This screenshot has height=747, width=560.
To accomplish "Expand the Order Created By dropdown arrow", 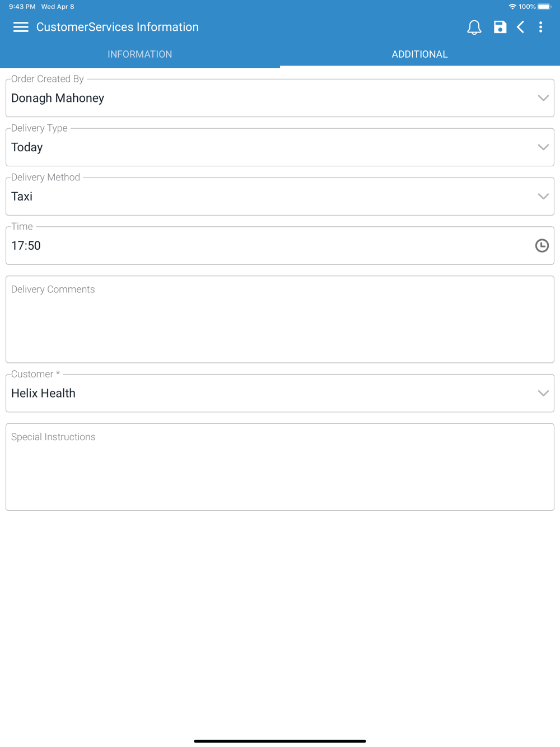I will click(x=543, y=98).
